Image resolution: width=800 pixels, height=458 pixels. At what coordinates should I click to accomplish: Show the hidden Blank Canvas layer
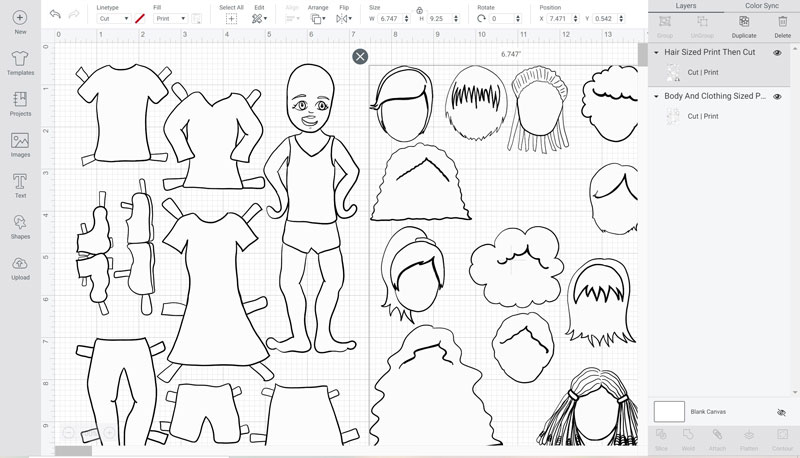781,412
